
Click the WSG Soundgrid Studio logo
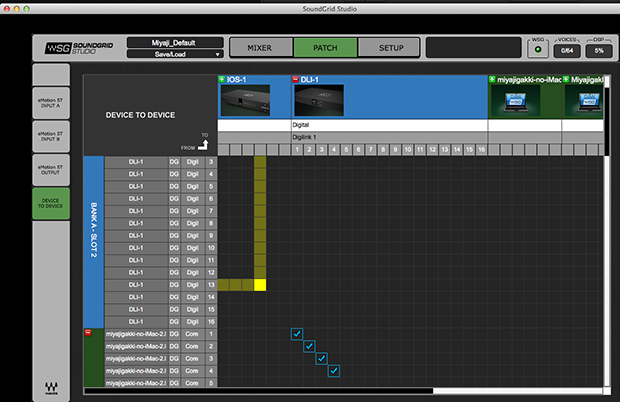[79, 48]
